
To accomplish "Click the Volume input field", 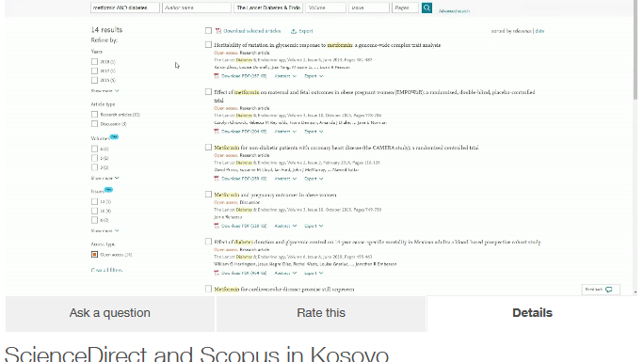I will tap(325, 8).
